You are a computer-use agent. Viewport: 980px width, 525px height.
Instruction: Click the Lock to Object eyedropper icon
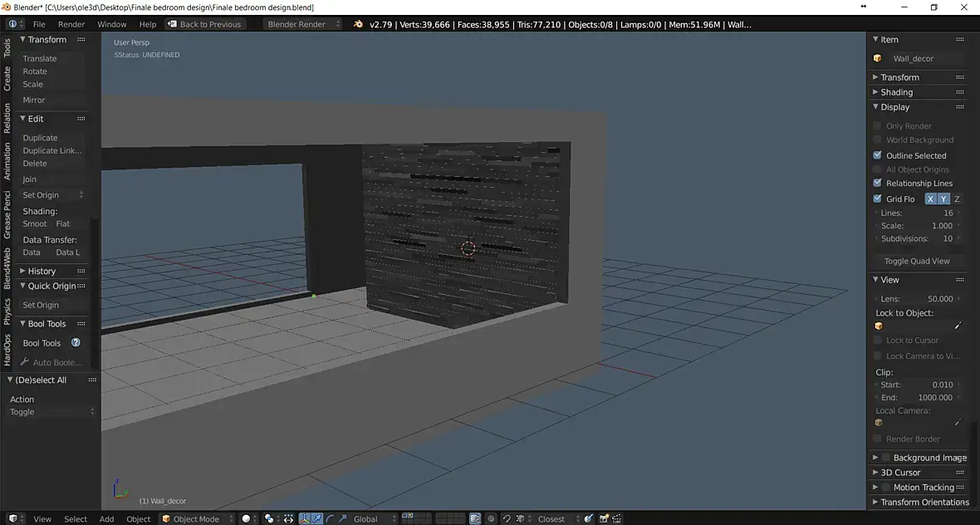(x=957, y=326)
